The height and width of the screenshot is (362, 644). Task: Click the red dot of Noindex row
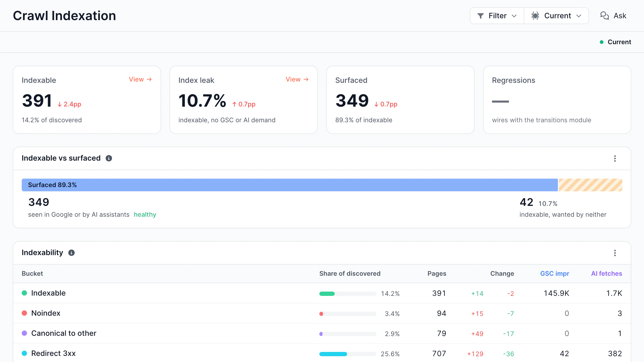click(24, 313)
